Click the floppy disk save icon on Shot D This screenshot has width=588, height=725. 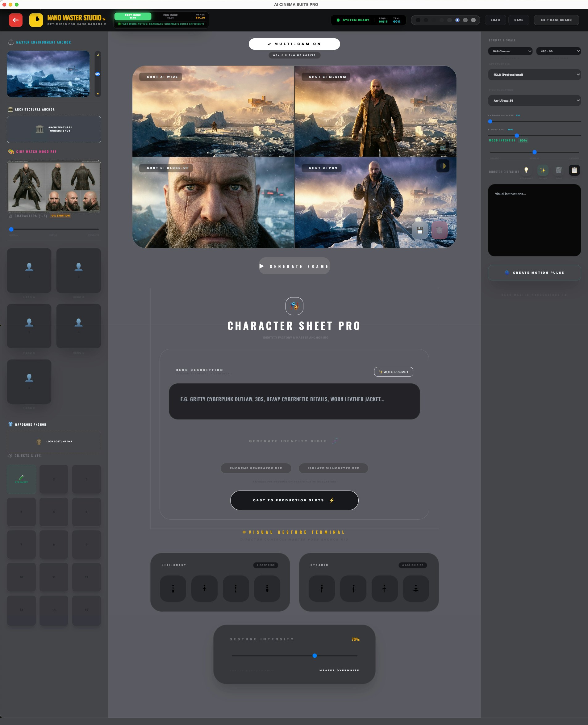tap(420, 230)
